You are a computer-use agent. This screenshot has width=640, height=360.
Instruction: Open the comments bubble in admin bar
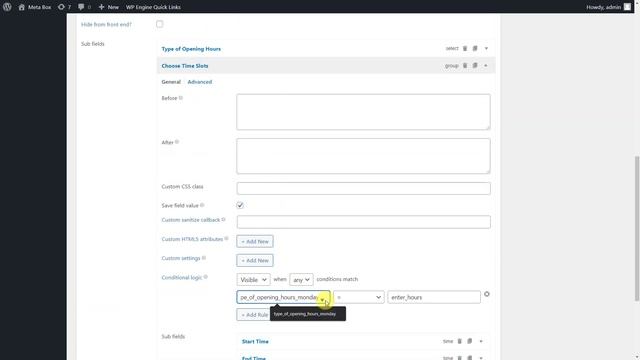coord(84,7)
